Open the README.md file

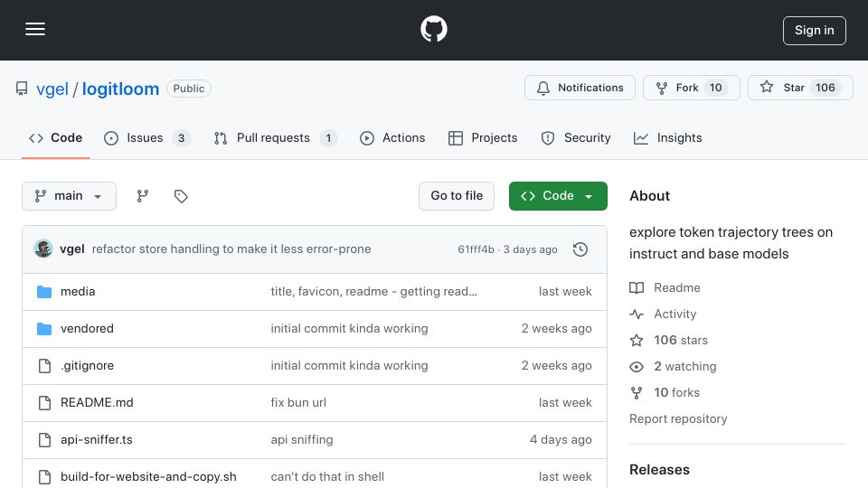pos(97,403)
